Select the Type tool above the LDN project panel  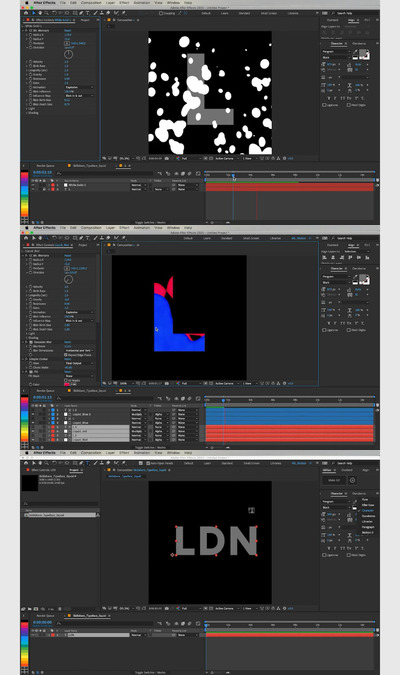pos(87,463)
